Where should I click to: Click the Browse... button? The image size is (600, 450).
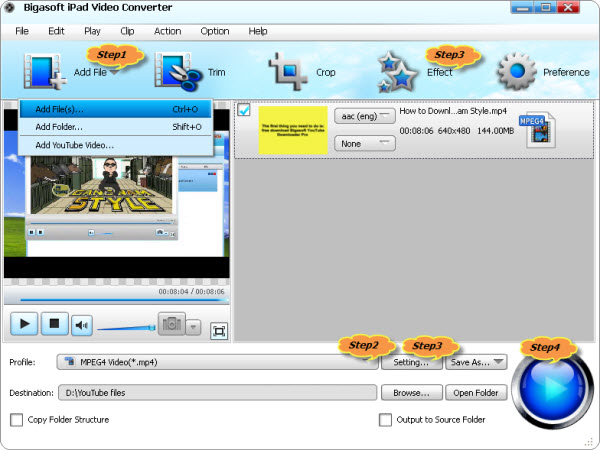(x=412, y=393)
